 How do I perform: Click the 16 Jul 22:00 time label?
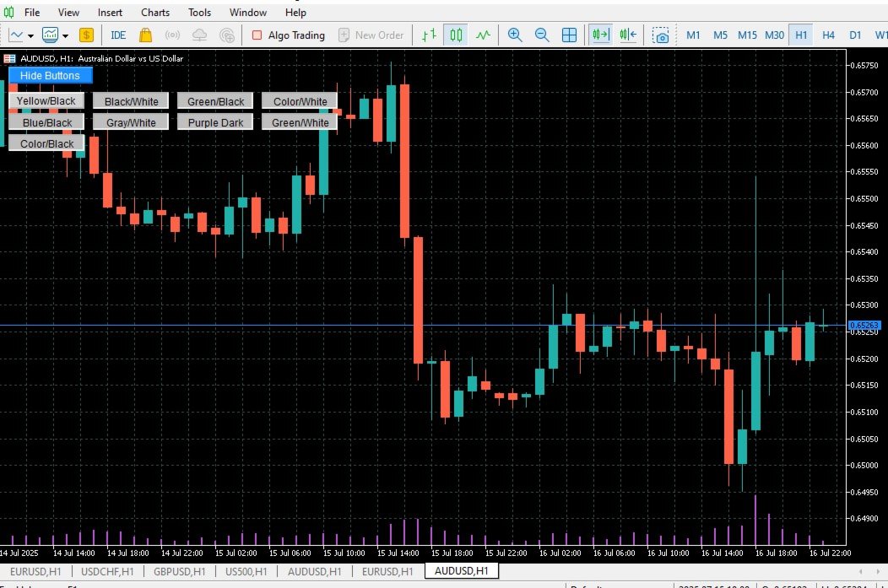tap(831, 553)
